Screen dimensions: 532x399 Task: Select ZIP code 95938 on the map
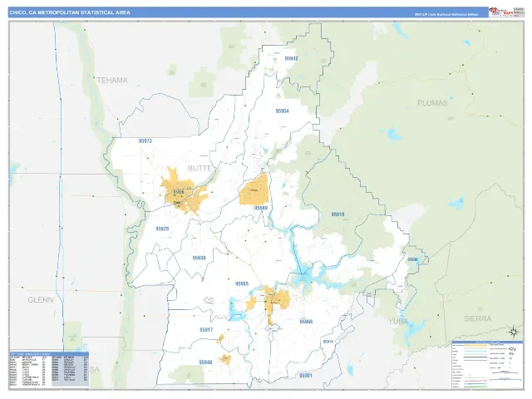(x=199, y=258)
